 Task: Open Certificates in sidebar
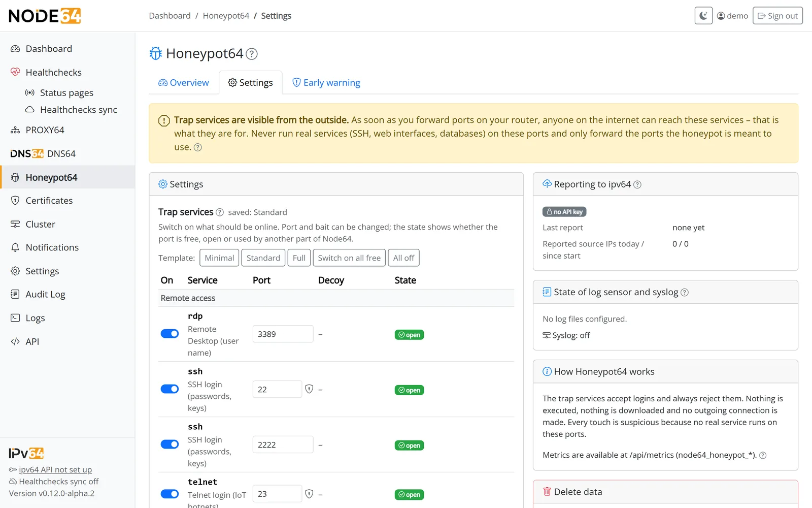tap(67, 201)
